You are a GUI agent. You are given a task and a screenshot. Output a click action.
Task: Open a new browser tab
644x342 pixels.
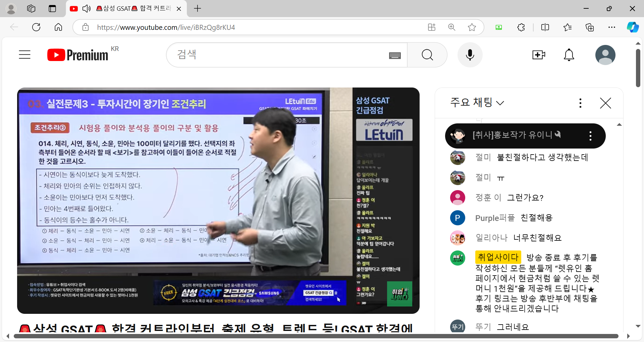198,9
